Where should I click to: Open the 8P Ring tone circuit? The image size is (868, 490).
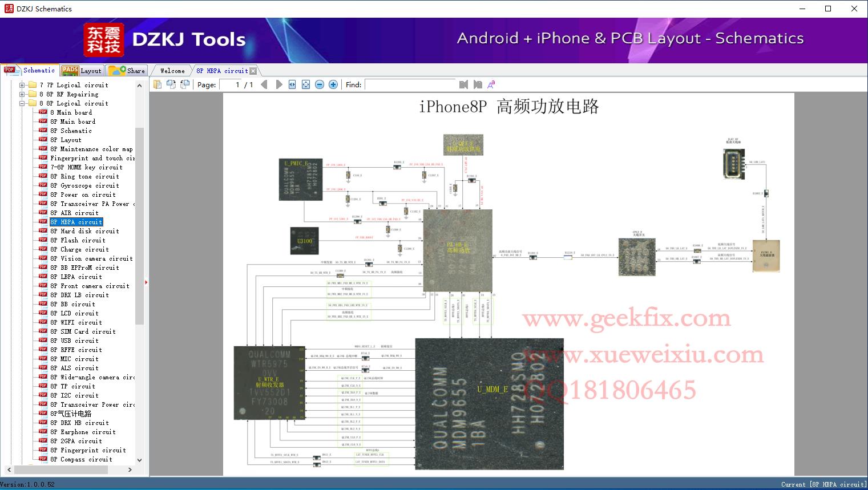tap(84, 176)
